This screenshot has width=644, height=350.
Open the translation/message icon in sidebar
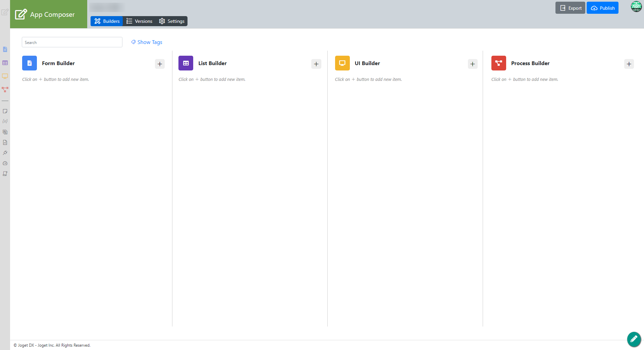tap(5, 132)
